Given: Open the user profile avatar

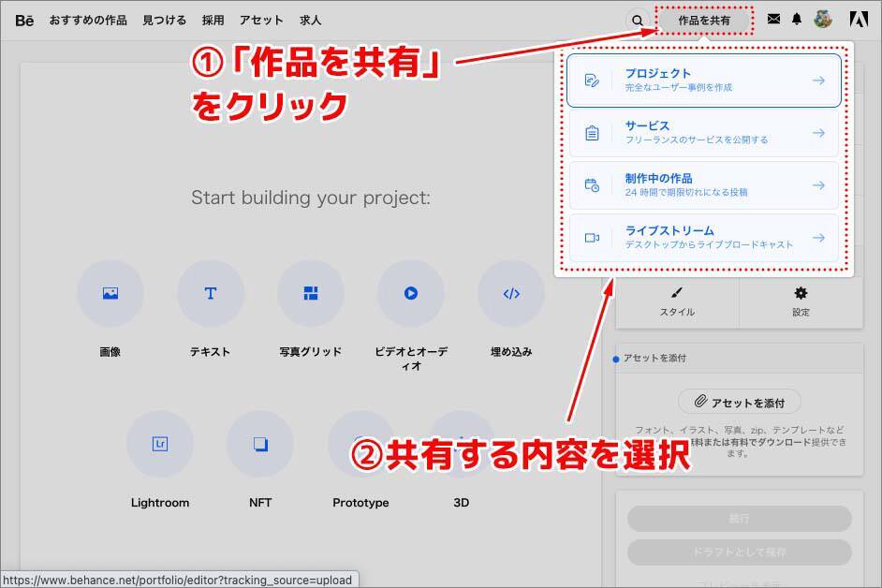Looking at the screenshot, I should click(x=823, y=19).
